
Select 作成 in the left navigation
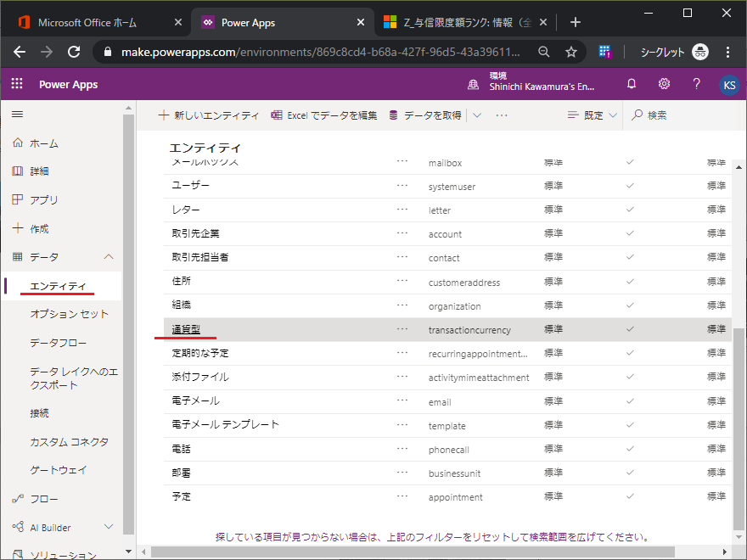point(39,228)
